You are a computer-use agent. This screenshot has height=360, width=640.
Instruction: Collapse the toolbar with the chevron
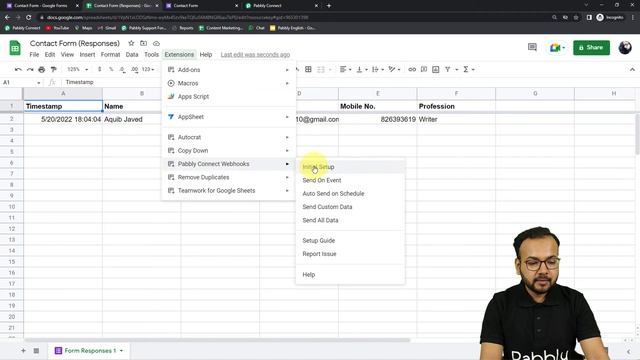click(632, 69)
